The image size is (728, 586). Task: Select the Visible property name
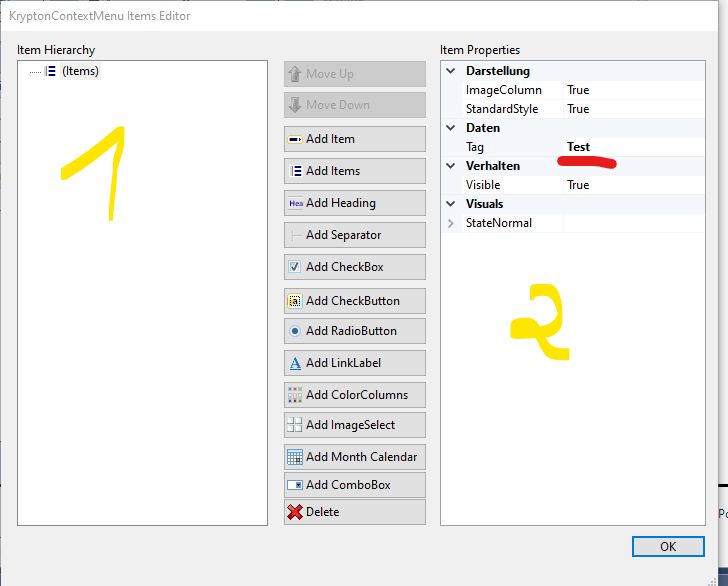(x=483, y=185)
